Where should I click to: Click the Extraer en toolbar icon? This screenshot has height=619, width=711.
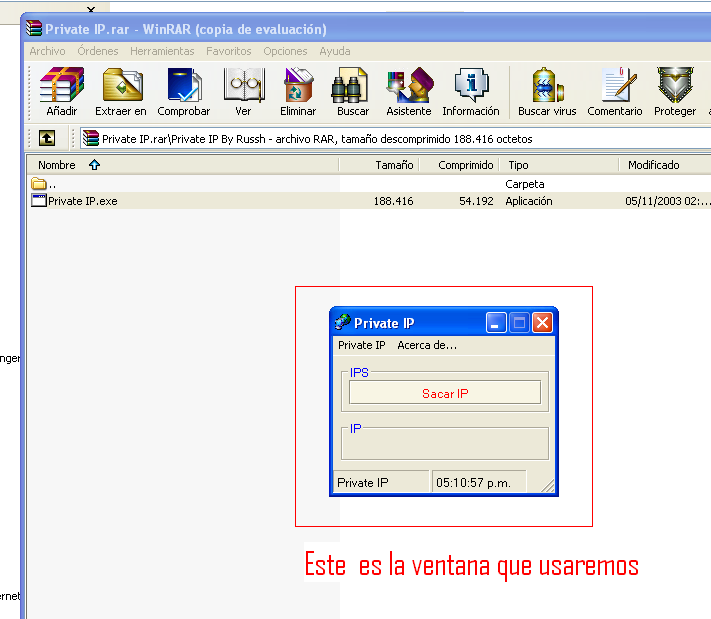pos(122,84)
